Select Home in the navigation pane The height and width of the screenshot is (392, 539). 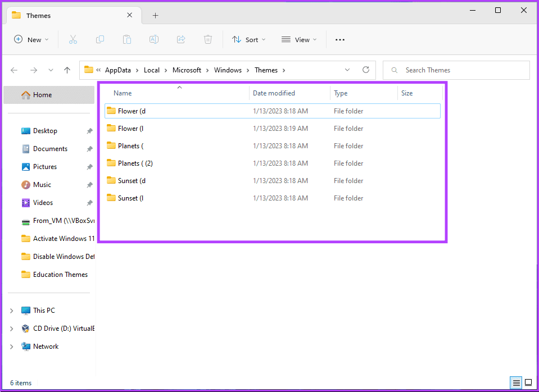tap(49, 95)
